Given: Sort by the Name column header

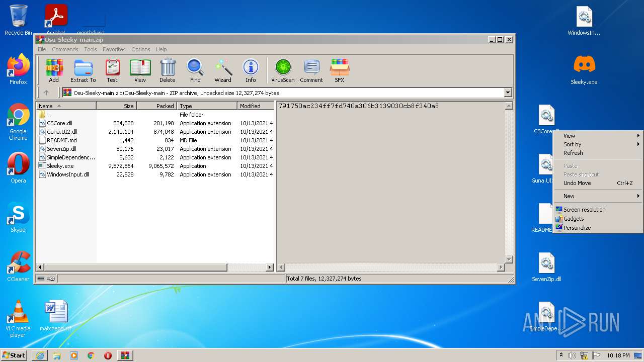Looking at the screenshot, I should point(66,106).
